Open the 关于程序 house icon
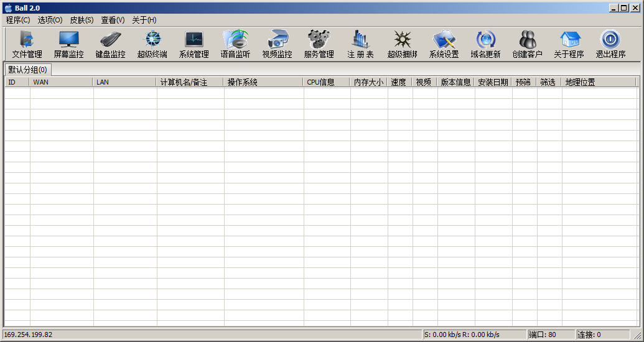This screenshot has height=342, width=644. click(x=569, y=44)
